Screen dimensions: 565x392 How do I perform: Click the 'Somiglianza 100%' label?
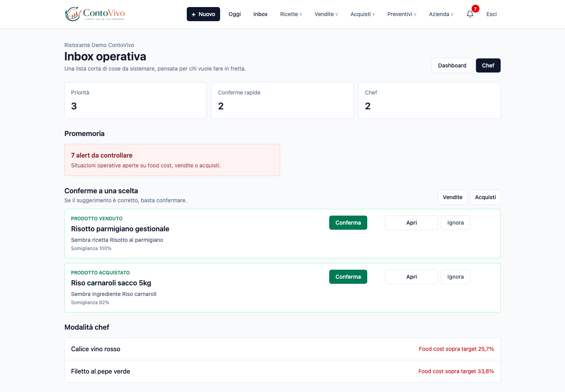[91, 249]
